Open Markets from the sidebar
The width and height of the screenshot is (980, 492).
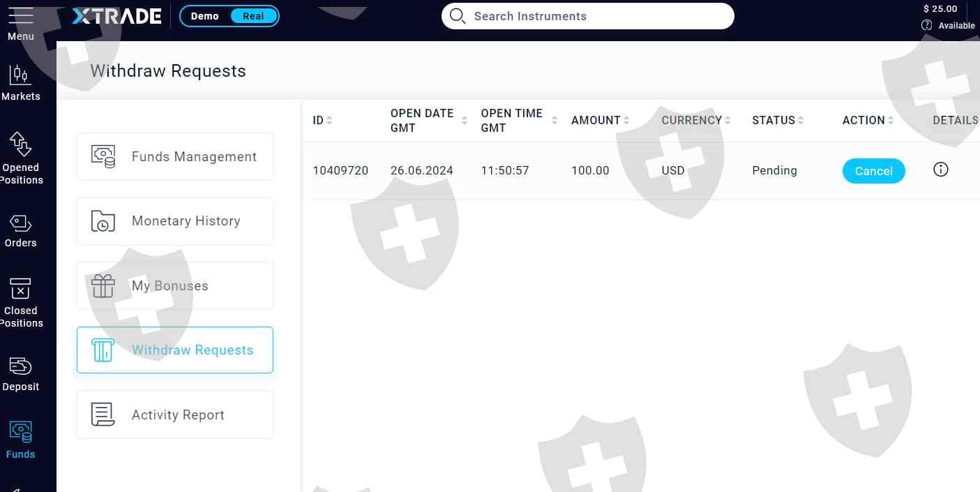[x=20, y=82]
